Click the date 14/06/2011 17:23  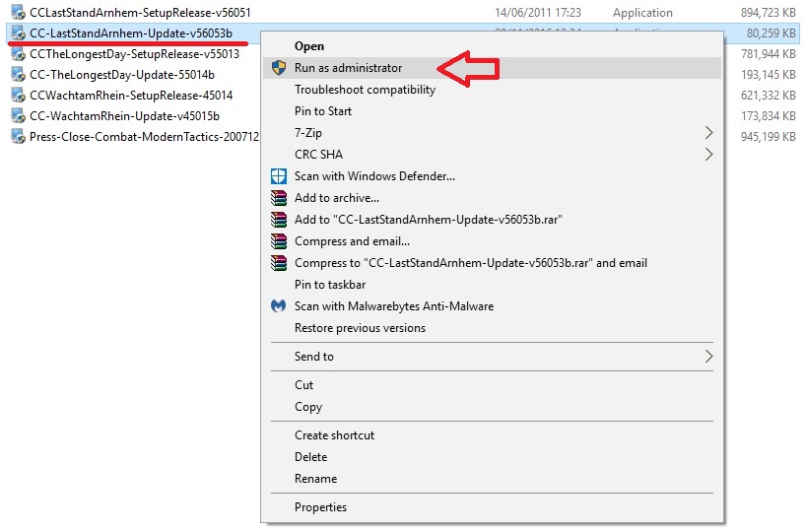(x=538, y=13)
